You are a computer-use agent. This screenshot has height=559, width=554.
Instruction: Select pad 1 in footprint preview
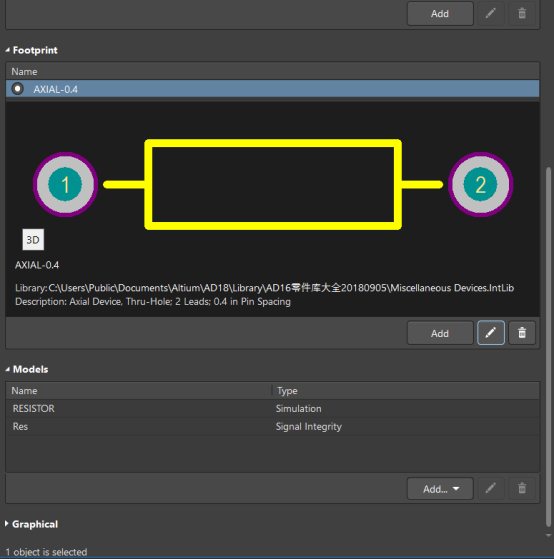pyautogui.click(x=65, y=184)
